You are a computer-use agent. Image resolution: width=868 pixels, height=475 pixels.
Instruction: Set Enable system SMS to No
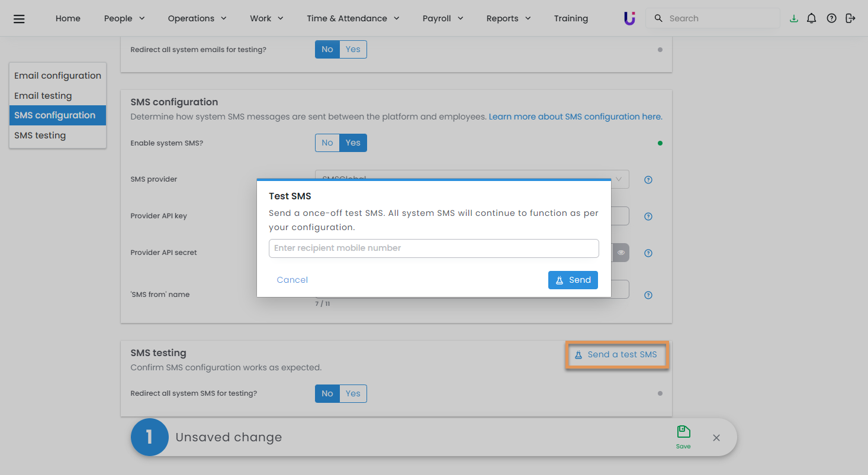pos(327,143)
